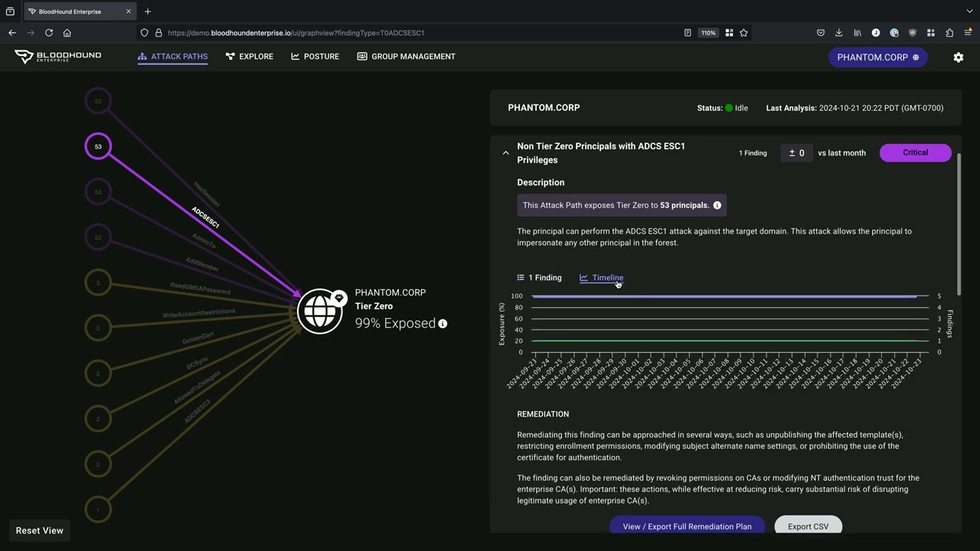Collapse the ADCS ESC1 finding panel

click(505, 153)
